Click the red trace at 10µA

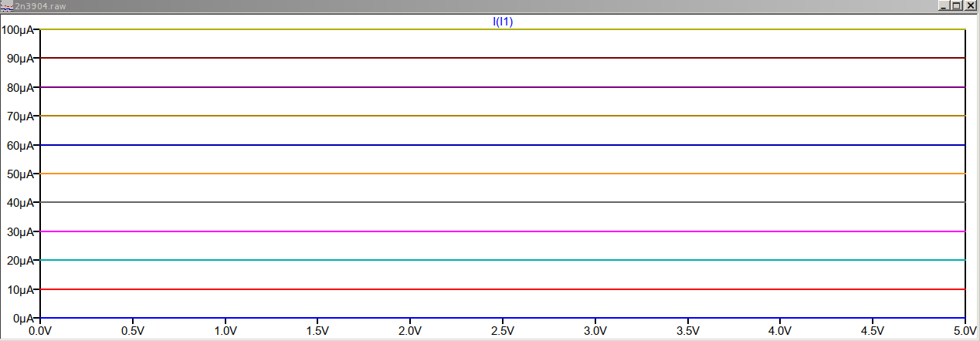click(503, 289)
